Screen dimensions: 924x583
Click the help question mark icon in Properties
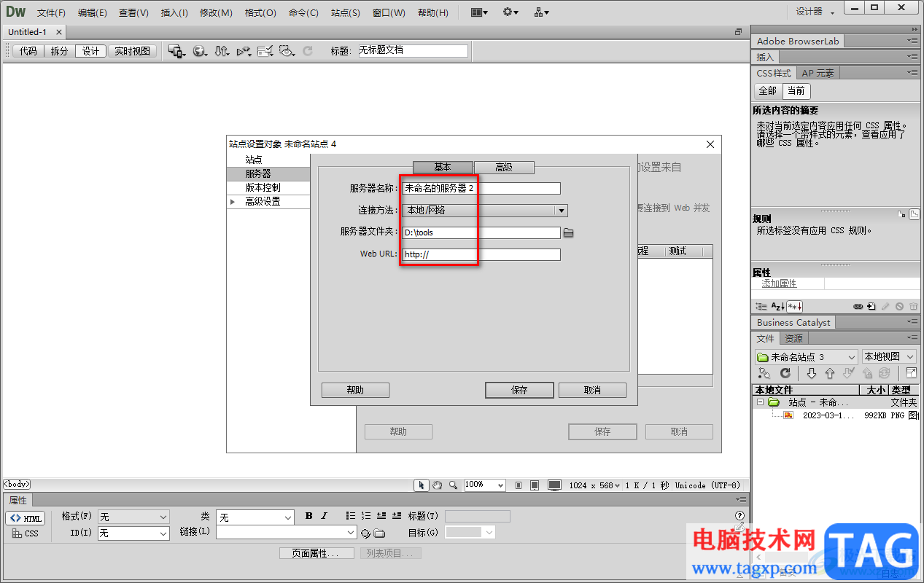[x=740, y=516]
